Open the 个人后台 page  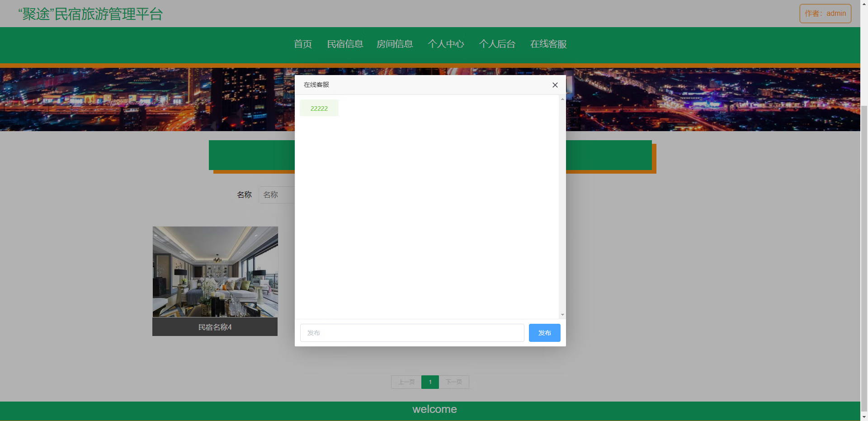coord(497,44)
